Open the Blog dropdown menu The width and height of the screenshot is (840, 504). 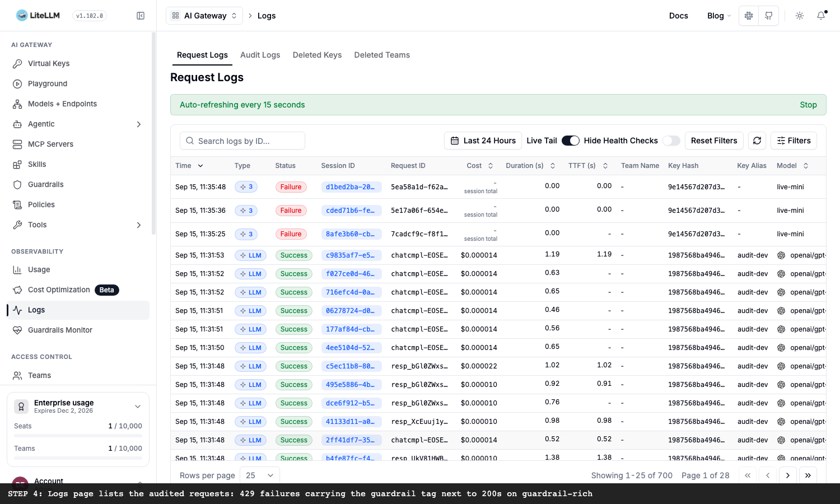pos(719,16)
